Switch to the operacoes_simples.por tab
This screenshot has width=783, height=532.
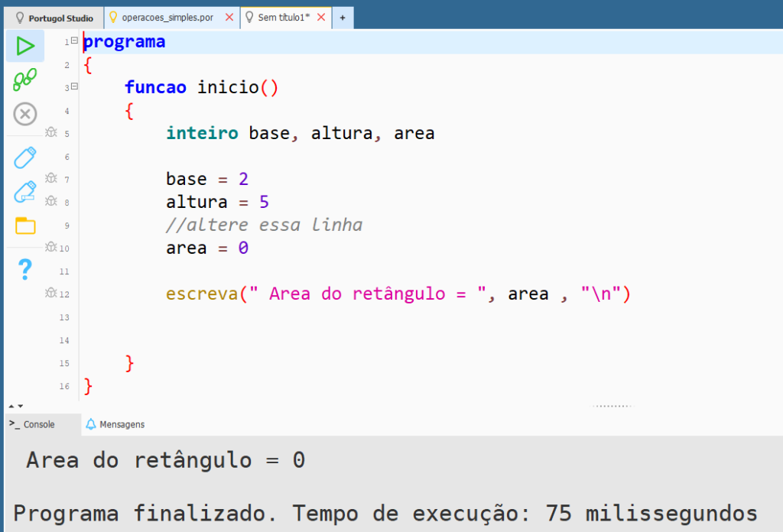click(x=167, y=17)
